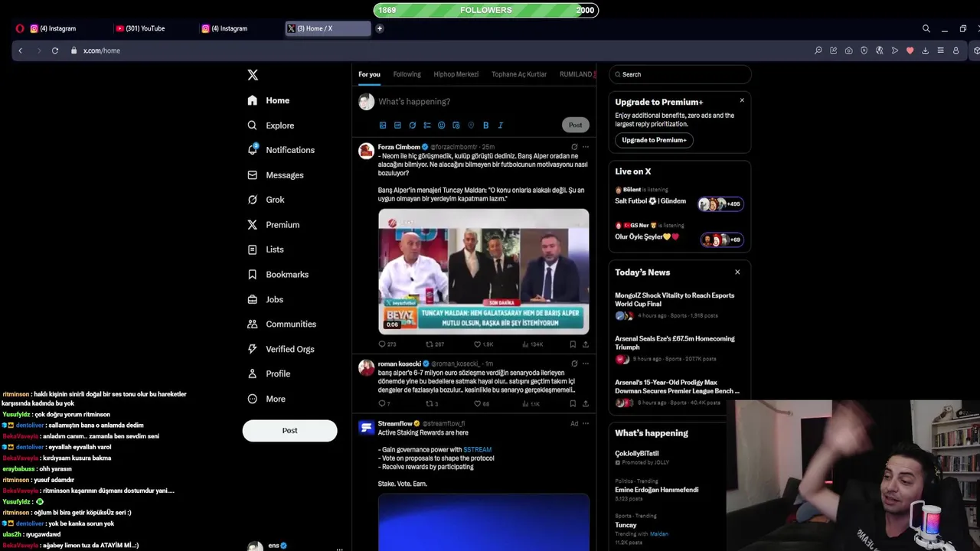Open the Explore page
980x551 pixels.
click(x=271, y=126)
